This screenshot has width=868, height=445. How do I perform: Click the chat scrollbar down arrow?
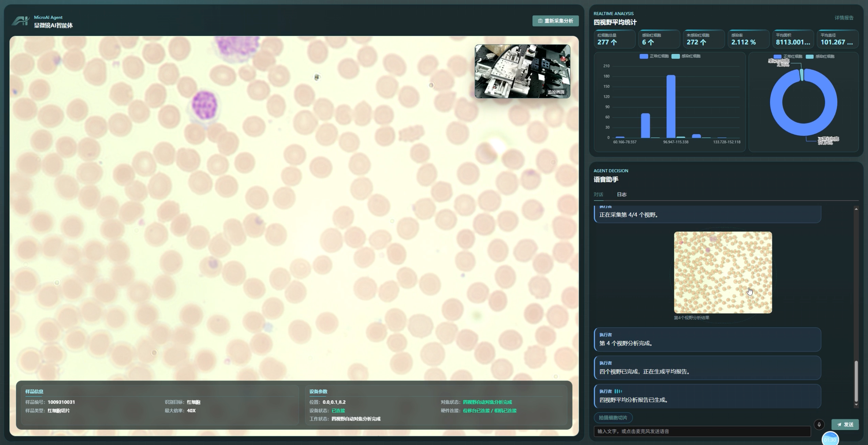(856, 405)
